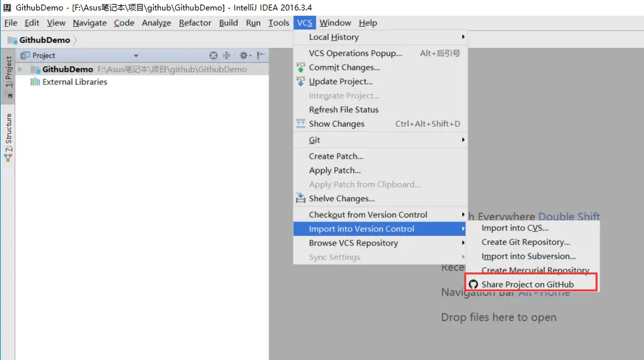
Task: Click the GitHubDemo folder icon in breadcrumb
Action: 12,41
